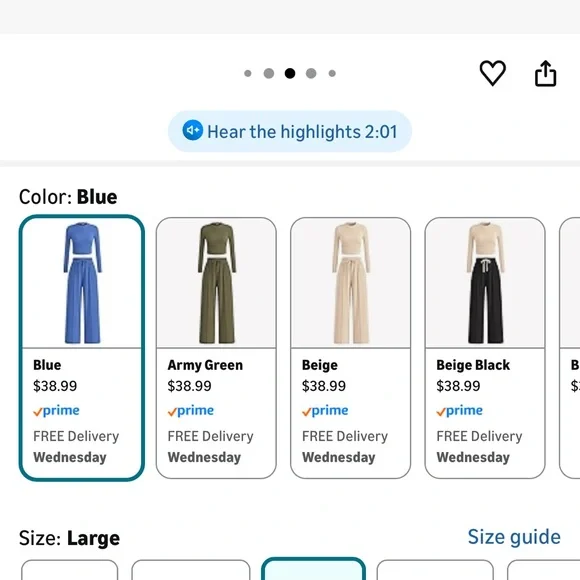Tap the partially visible fifth color card
580x580 pixels.
pos(570,348)
